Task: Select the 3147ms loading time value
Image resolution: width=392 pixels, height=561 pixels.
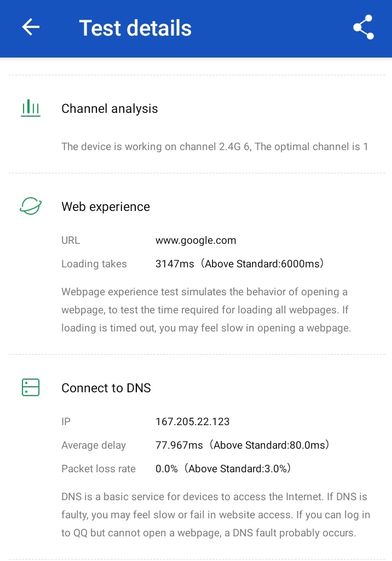Action: [x=175, y=264]
